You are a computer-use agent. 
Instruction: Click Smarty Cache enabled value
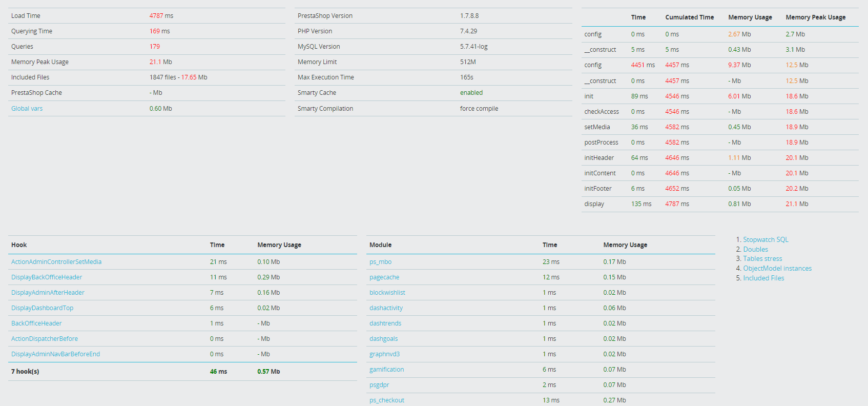tap(471, 93)
